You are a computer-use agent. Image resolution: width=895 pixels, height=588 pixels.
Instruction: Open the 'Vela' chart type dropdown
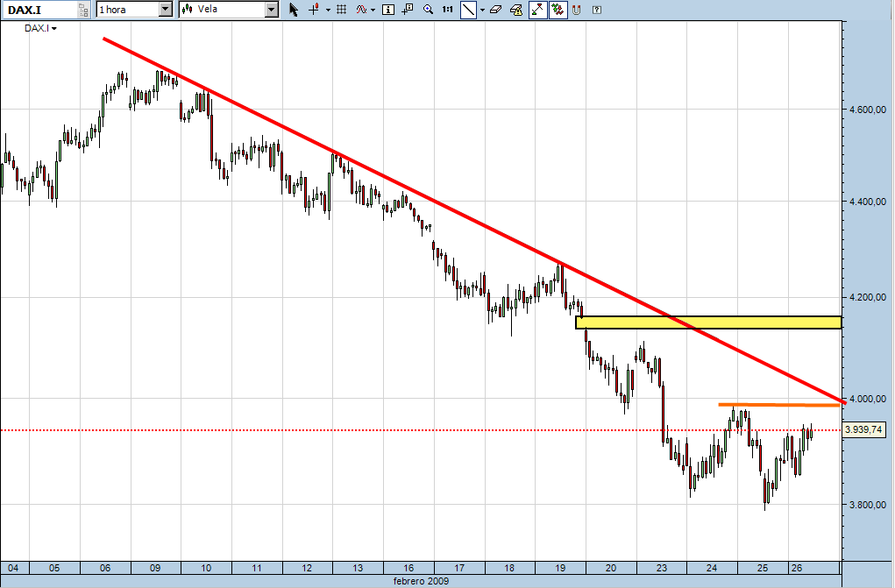coord(271,10)
